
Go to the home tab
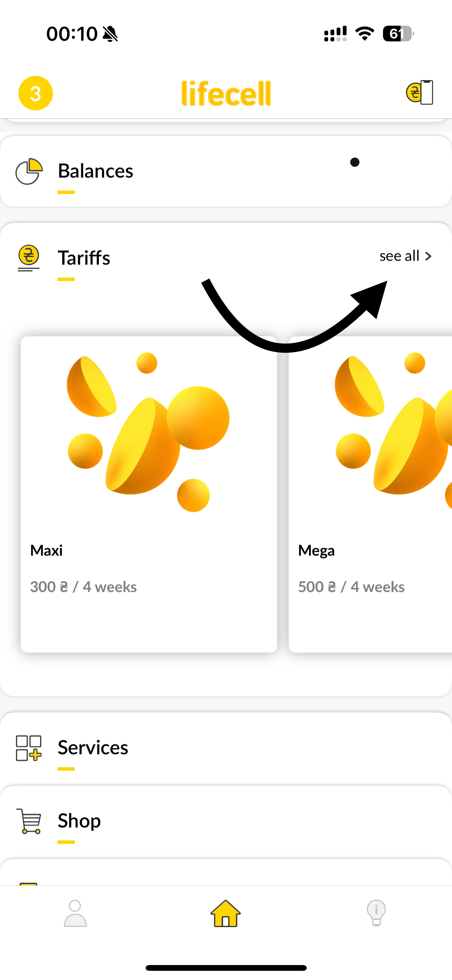[x=225, y=913]
